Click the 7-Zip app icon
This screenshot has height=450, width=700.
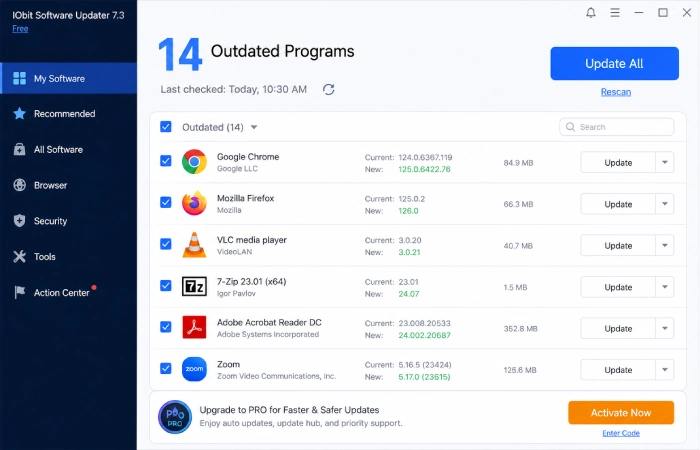pos(194,286)
